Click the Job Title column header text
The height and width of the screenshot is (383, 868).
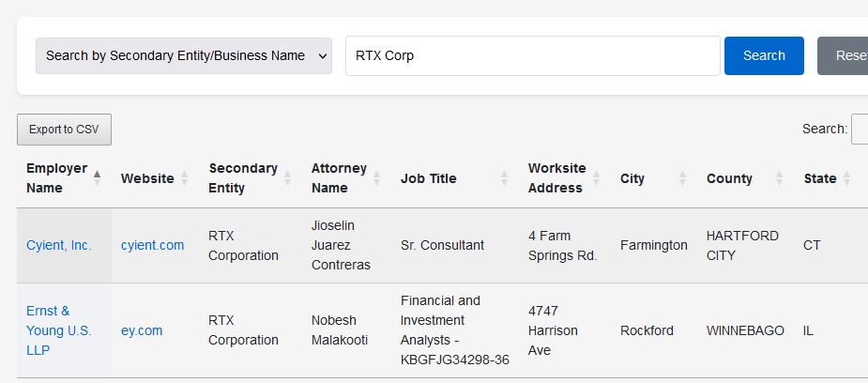pos(429,178)
